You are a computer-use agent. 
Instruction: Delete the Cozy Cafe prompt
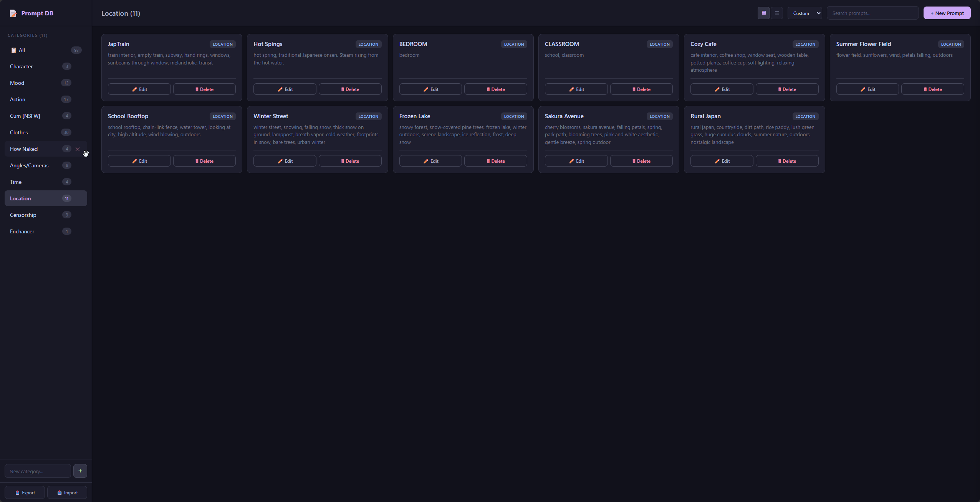pos(787,89)
